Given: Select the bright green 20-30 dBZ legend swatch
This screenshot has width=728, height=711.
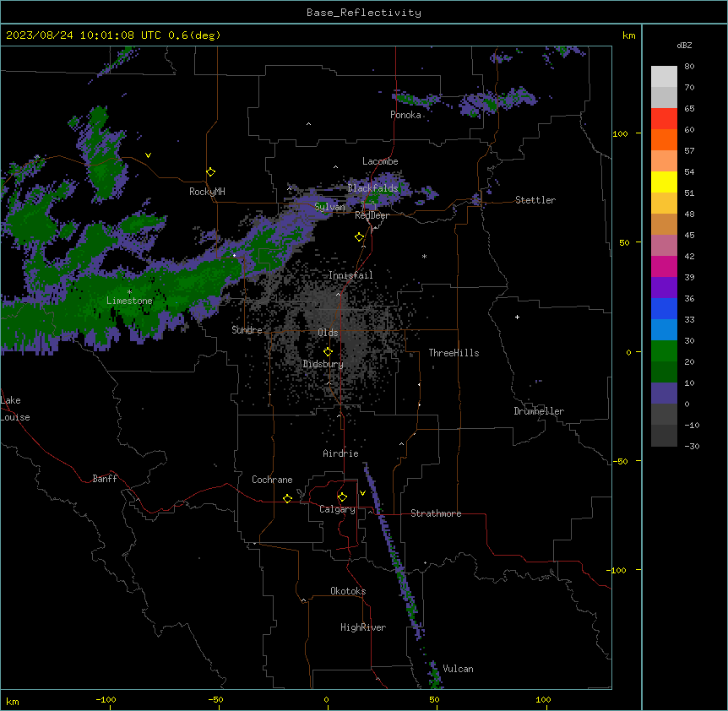Looking at the screenshot, I should 664,351.
